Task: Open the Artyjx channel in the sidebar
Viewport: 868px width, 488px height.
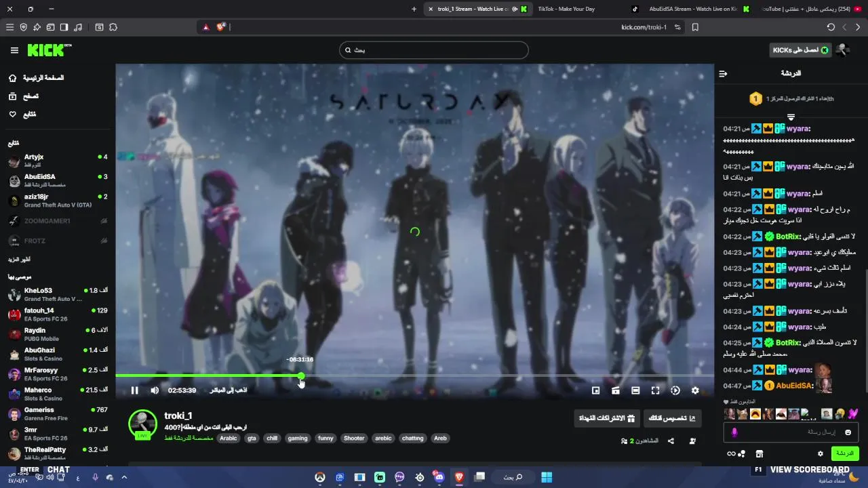Action: 58,161
